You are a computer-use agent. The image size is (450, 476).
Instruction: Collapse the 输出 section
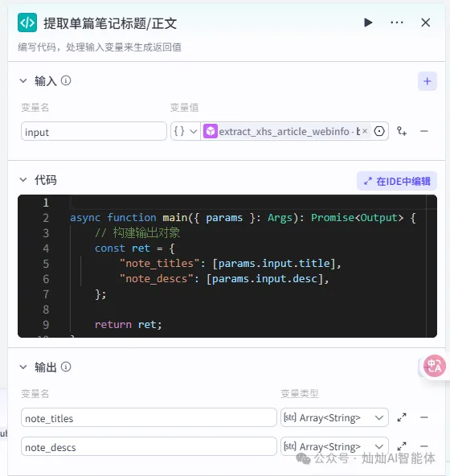23,367
